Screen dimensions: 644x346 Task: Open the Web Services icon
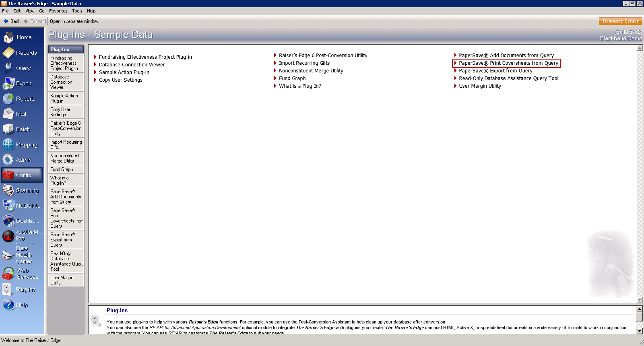pos(8,274)
